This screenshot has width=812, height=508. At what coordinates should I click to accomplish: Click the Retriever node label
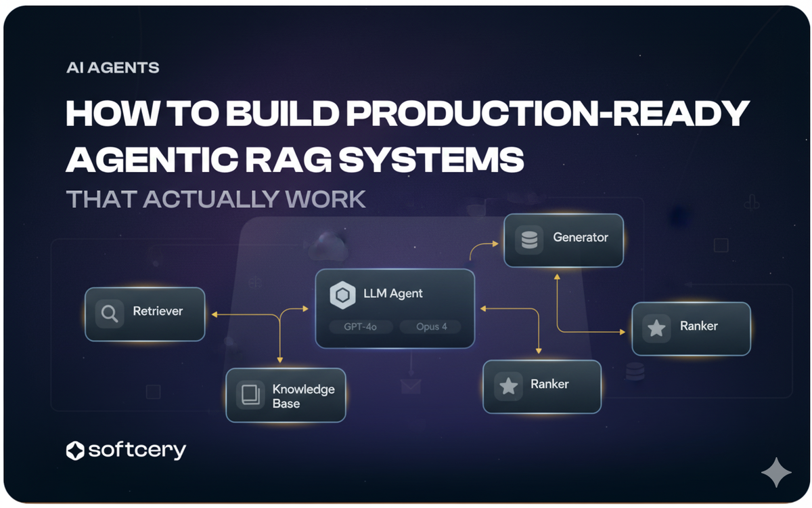click(x=158, y=312)
